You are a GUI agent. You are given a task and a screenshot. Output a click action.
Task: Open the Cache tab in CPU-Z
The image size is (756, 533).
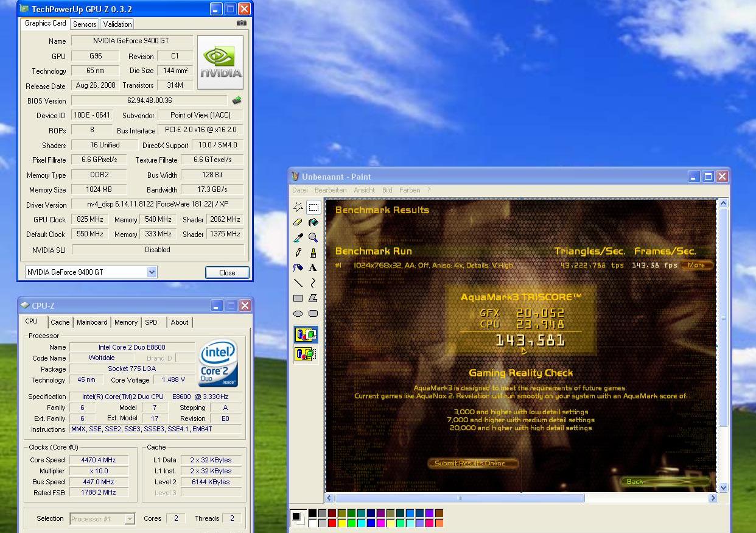(x=60, y=322)
